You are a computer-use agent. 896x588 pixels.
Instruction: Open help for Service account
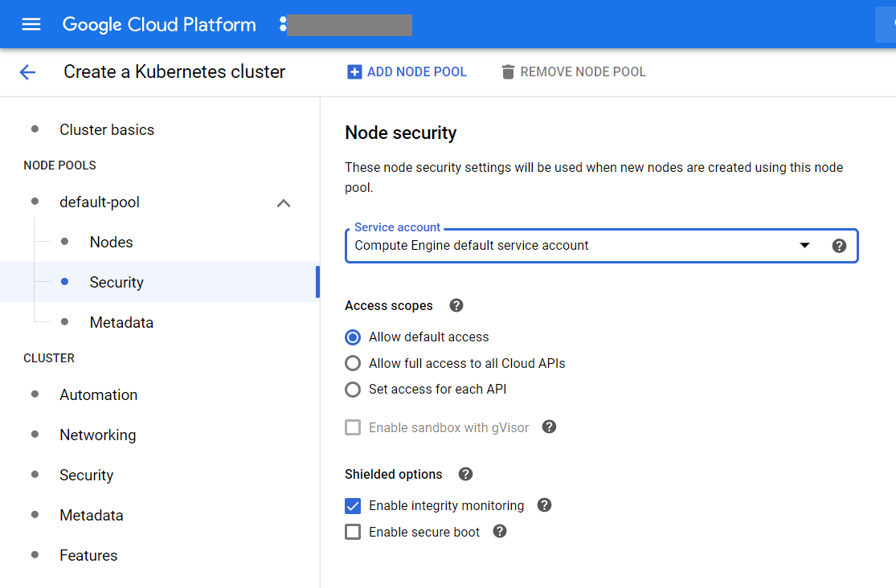[x=839, y=246]
